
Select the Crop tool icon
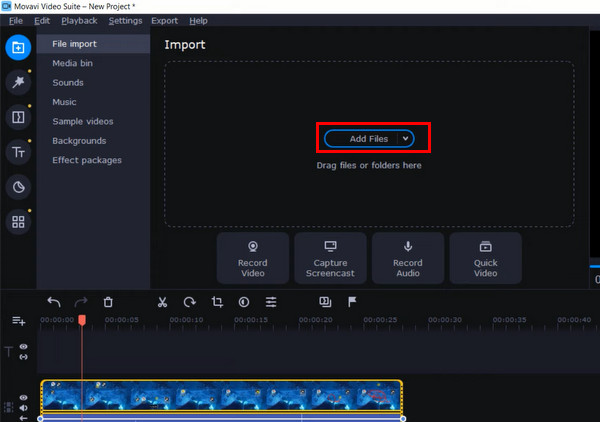tap(217, 302)
